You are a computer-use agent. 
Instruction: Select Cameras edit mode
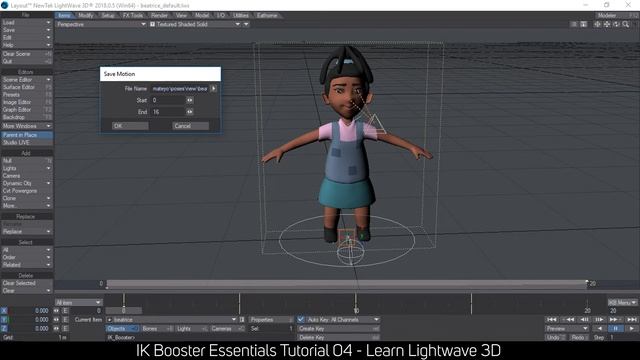coord(227,329)
